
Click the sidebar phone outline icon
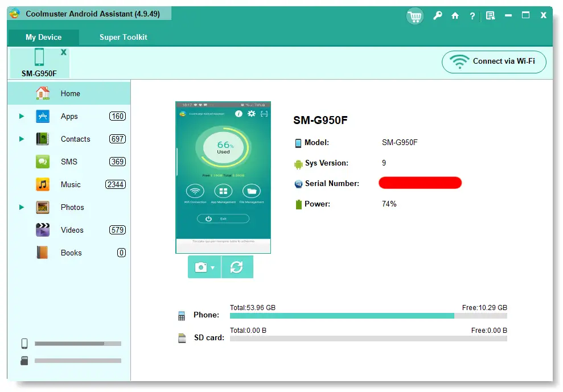[24, 344]
